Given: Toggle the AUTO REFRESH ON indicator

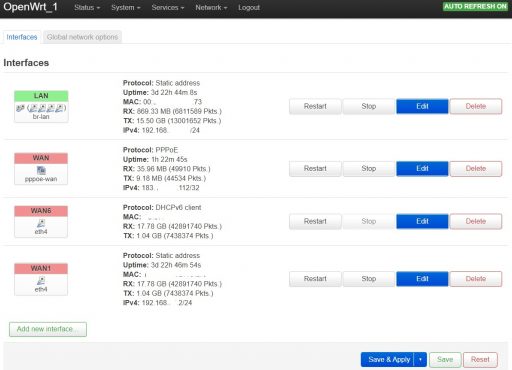Looking at the screenshot, I should tap(475, 6).
